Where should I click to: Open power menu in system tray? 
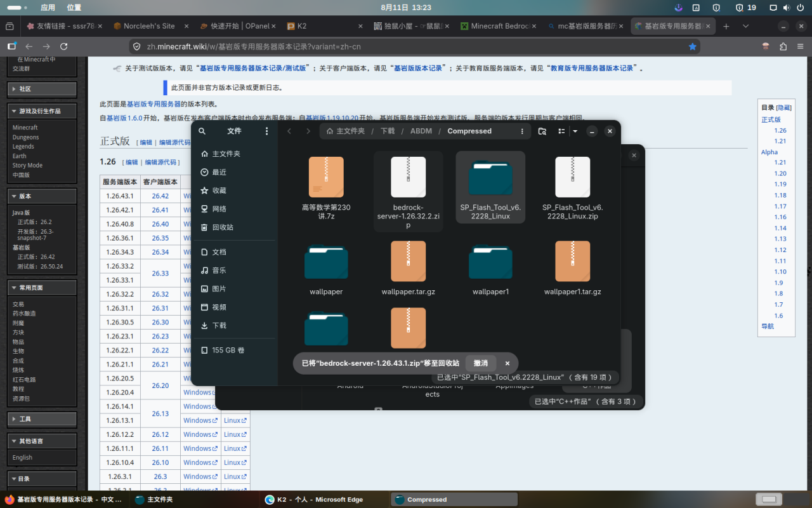pyautogui.click(x=801, y=8)
